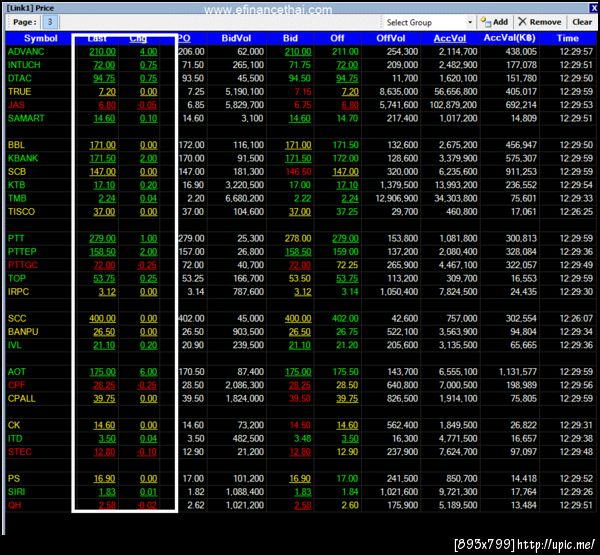Screen dimensions: 600x555
Task: Select the CPALL symbol
Action: tap(22, 398)
